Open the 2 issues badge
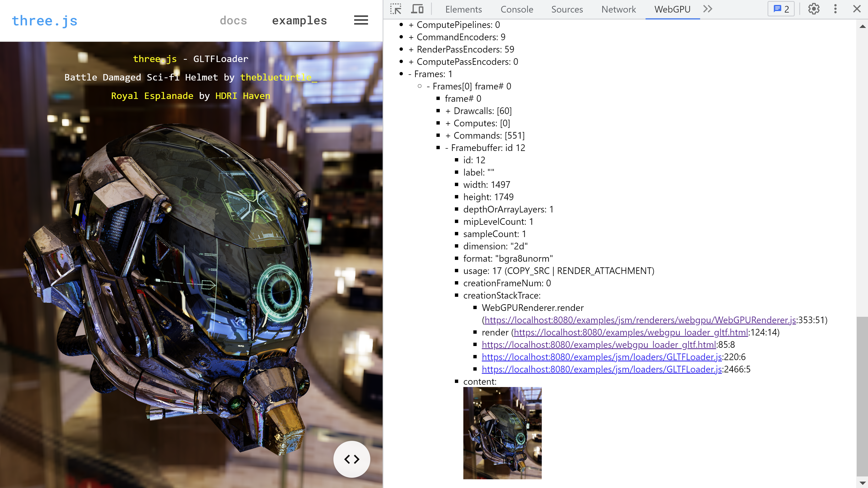Viewport: 868px width, 488px height. point(781,9)
